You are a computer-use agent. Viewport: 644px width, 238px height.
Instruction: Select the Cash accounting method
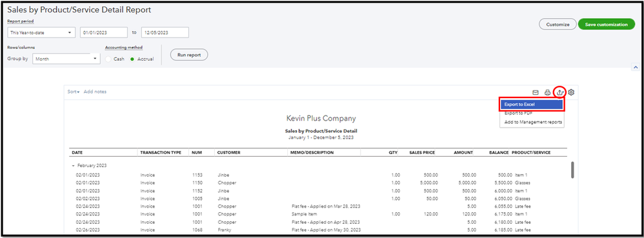108,59
